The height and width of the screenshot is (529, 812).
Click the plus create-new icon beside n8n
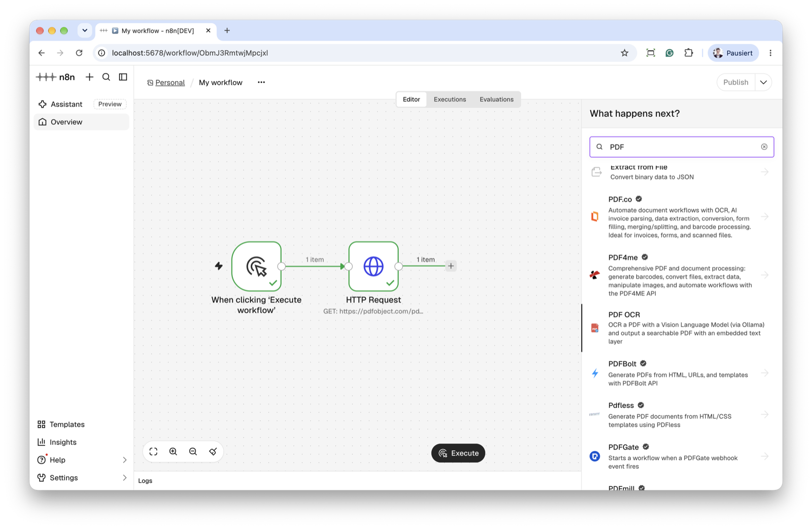pyautogui.click(x=89, y=77)
